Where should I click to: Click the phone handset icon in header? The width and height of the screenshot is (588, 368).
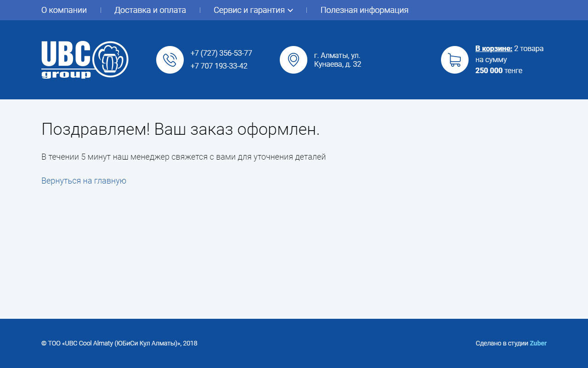(170, 60)
